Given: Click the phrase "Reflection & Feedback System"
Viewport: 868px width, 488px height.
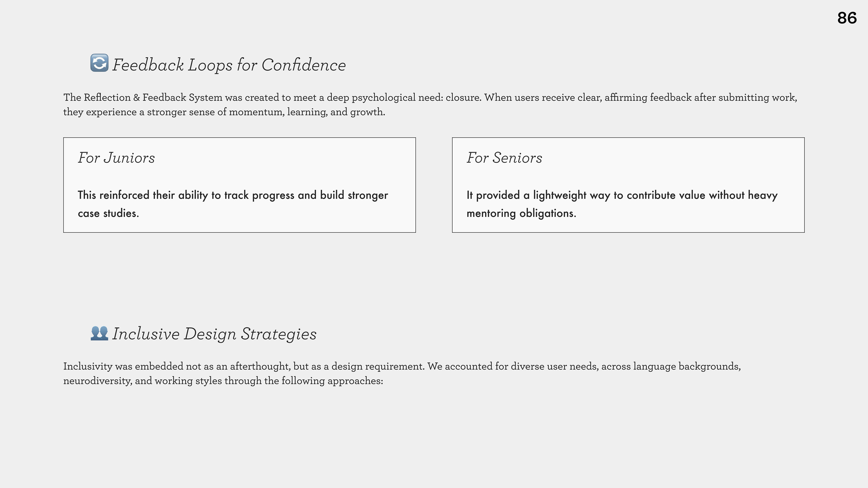Looking at the screenshot, I should pyautogui.click(x=153, y=98).
